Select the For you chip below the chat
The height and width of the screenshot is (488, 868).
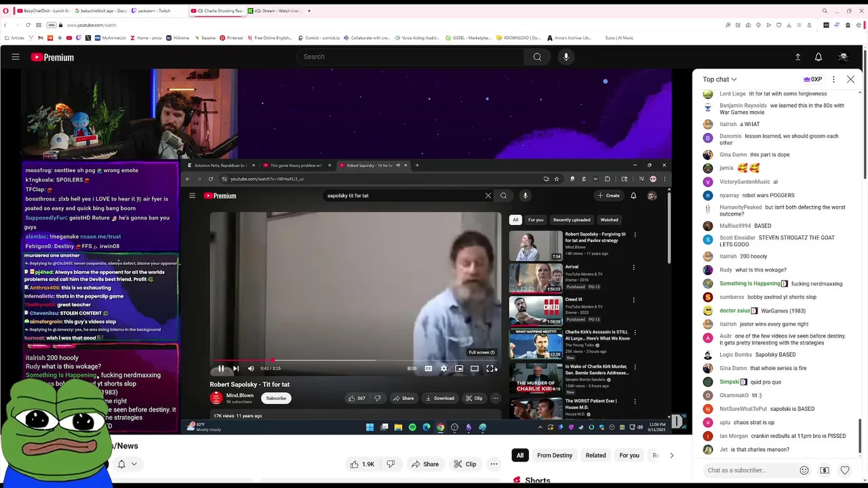click(629, 455)
